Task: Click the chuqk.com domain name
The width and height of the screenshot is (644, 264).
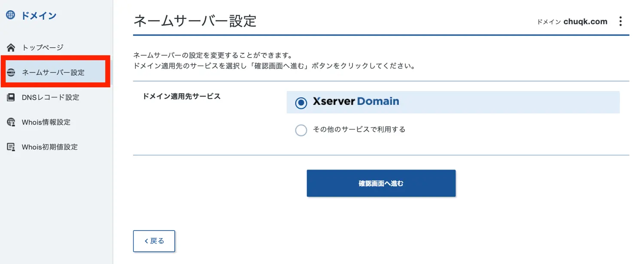Action: (x=585, y=21)
